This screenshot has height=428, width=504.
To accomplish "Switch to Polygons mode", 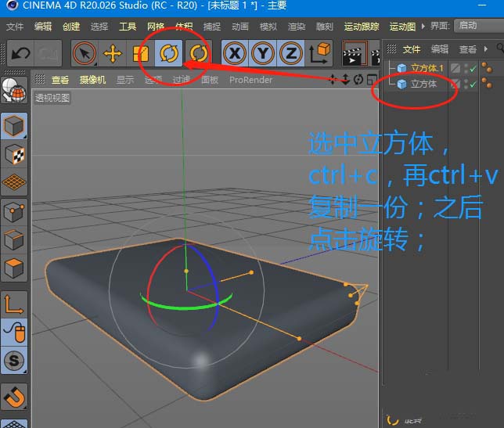I will 14,268.
